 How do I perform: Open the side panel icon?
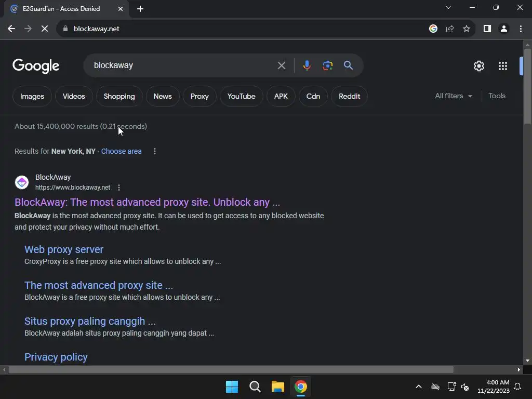coord(487,29)
